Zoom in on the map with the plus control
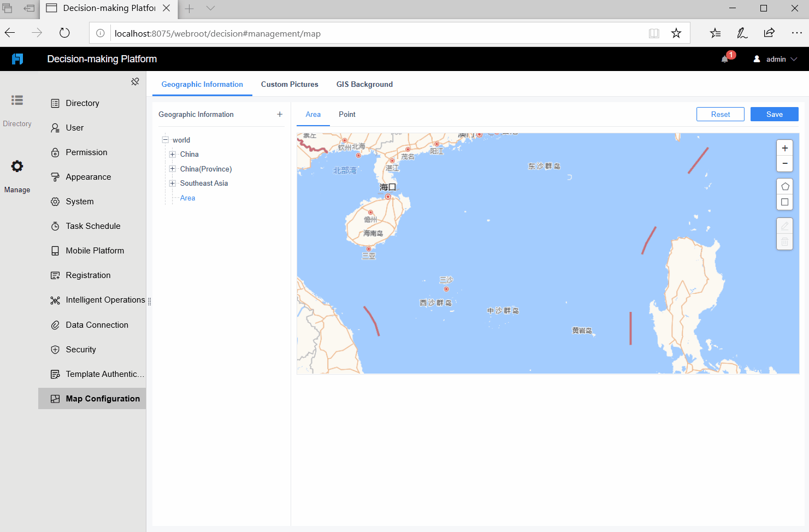The image size is (809, 532). coord(784,147)
